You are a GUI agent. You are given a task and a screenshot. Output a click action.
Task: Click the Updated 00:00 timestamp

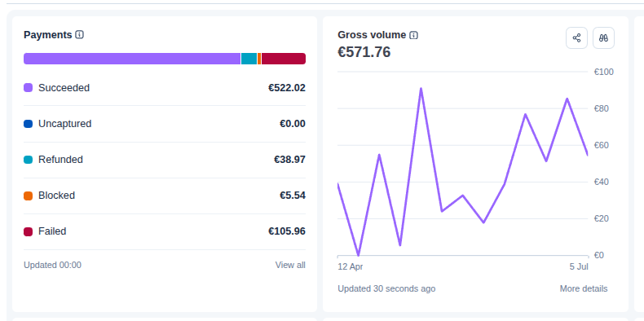click(52, 265)
